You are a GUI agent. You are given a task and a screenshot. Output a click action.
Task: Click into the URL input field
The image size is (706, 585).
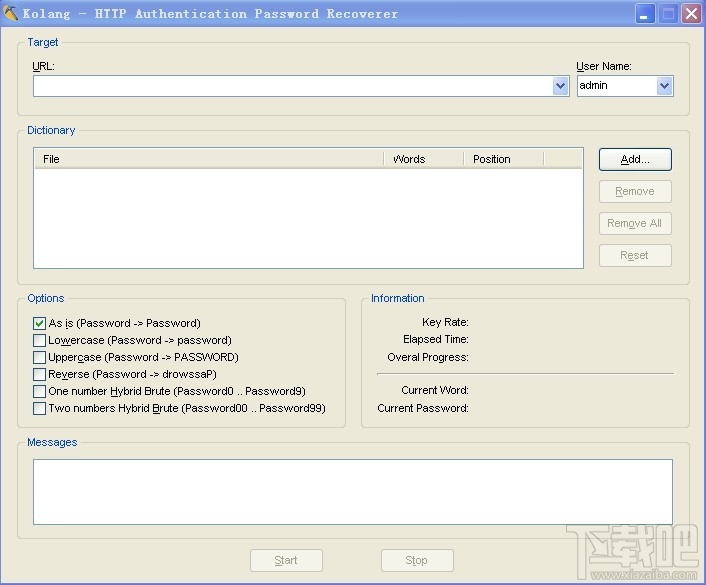click(x=293, y=86)
